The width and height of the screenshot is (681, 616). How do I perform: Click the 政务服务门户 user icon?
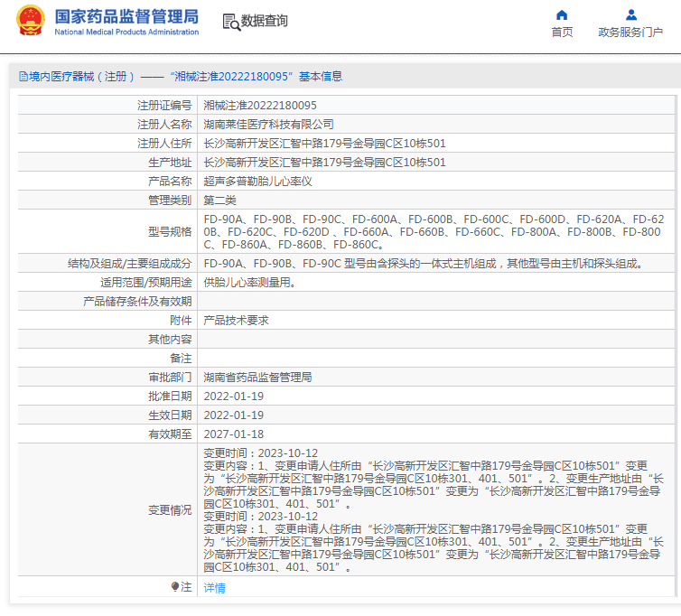pyautogui.click(x=631, y=15)
